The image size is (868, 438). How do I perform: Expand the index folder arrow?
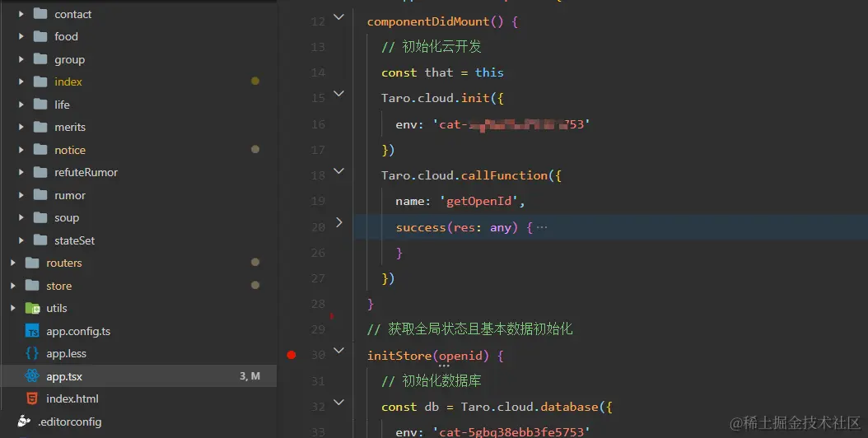pos(21,82)
